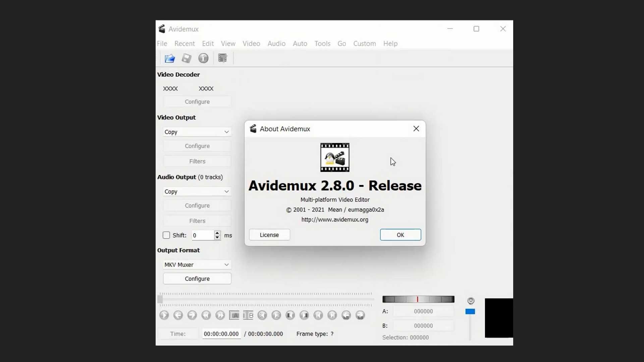Increase the Shift ms value with the spinner
This screenshot has height=362, width=644.
[x=217, y=233]
